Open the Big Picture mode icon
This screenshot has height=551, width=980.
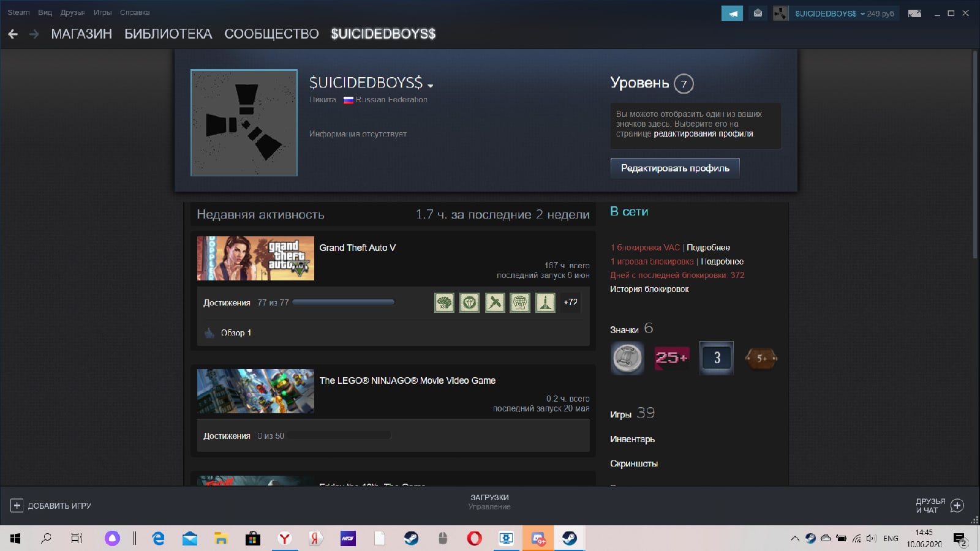pos(914,13)
